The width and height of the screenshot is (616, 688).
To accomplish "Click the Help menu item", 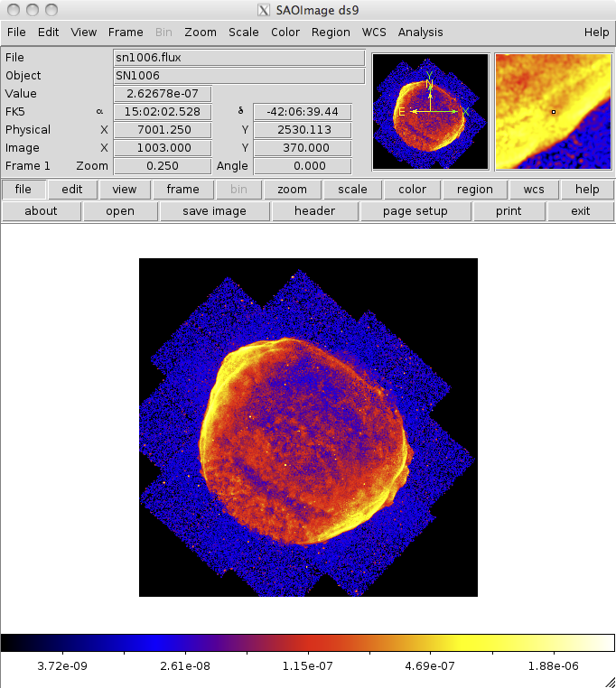I will 596,32.
